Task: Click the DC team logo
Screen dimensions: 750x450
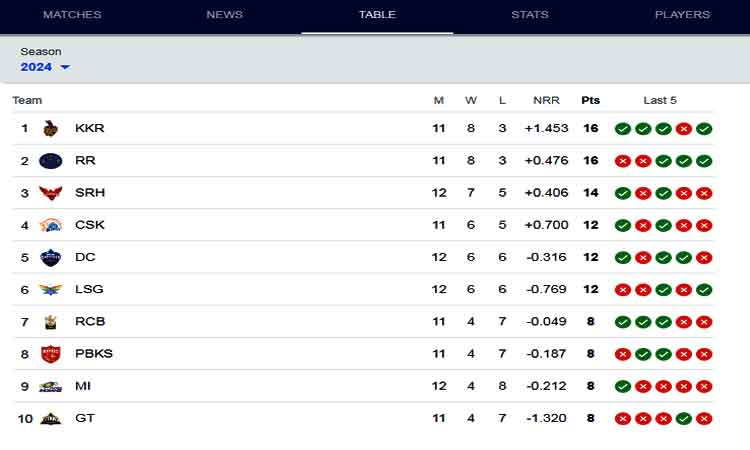Action: point(51,257)
